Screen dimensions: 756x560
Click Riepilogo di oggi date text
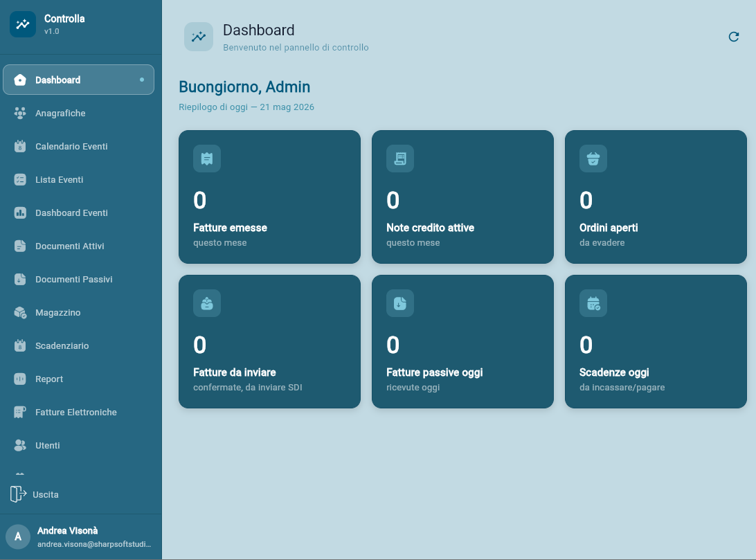[x=246, y=107]
